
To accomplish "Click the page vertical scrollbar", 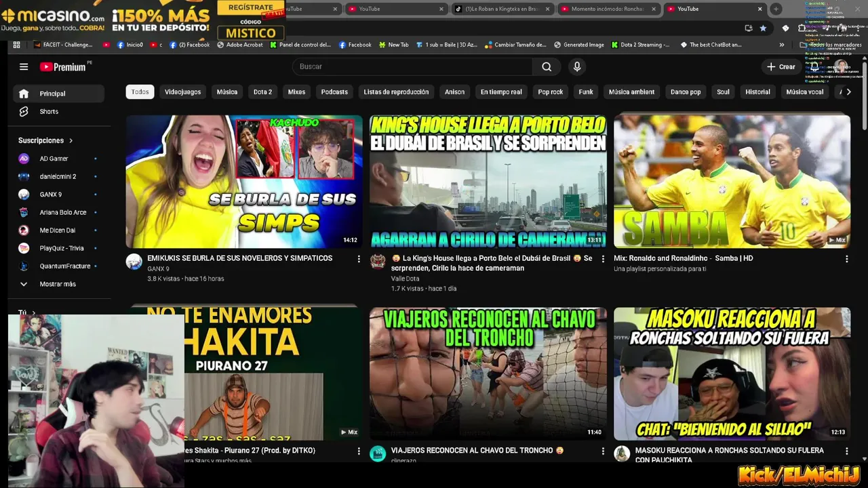I will [x=864, y=95].
